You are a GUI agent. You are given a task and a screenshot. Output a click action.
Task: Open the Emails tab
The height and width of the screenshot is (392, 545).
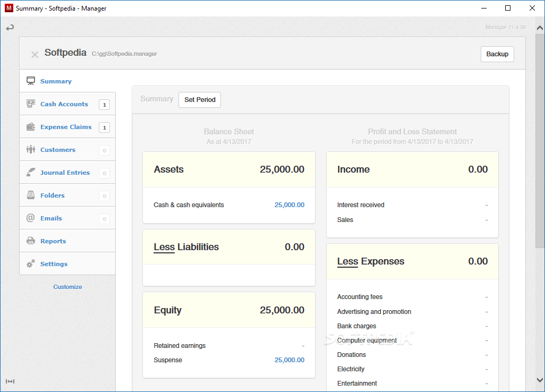(x=67, y=218)
